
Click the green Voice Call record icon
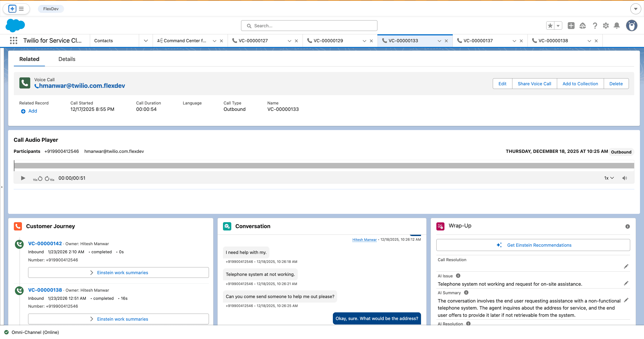point(25,83)
